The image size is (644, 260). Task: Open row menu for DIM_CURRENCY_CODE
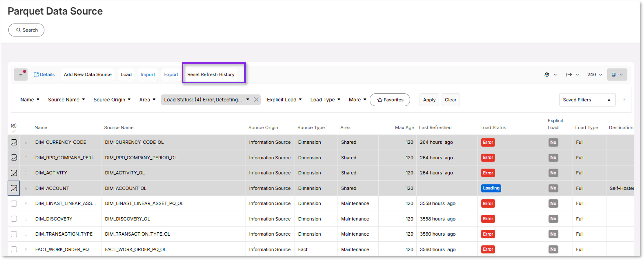tap(26, 142)
